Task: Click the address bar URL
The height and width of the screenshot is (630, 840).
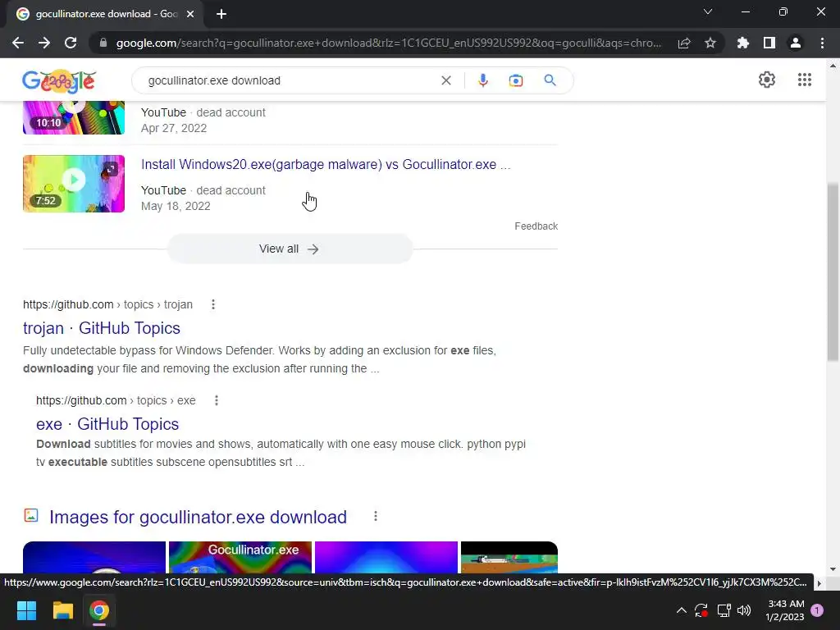Action: click(x=388, y=43)
